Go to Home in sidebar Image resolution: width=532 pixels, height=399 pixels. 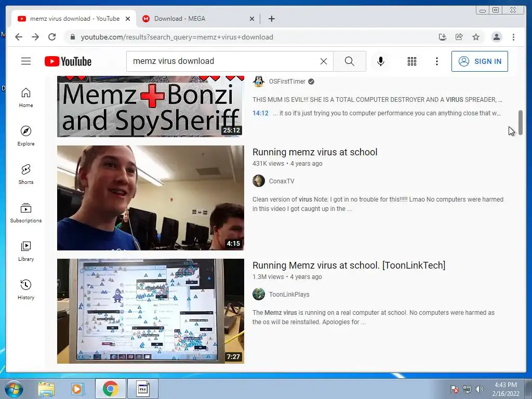tap(26, 97)
